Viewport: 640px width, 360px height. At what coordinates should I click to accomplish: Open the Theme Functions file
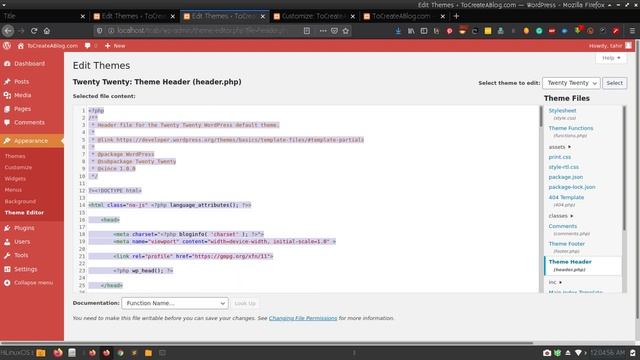[571, 128]
